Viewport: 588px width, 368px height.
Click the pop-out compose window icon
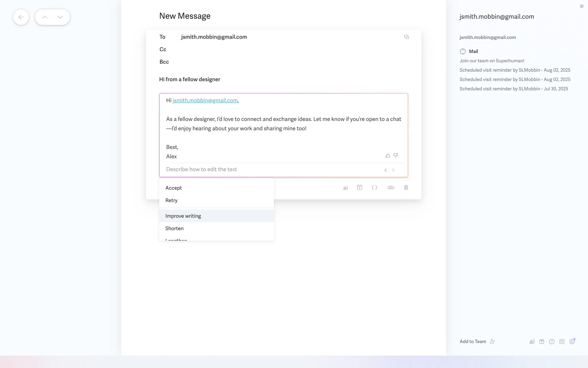tap(406, 37)
